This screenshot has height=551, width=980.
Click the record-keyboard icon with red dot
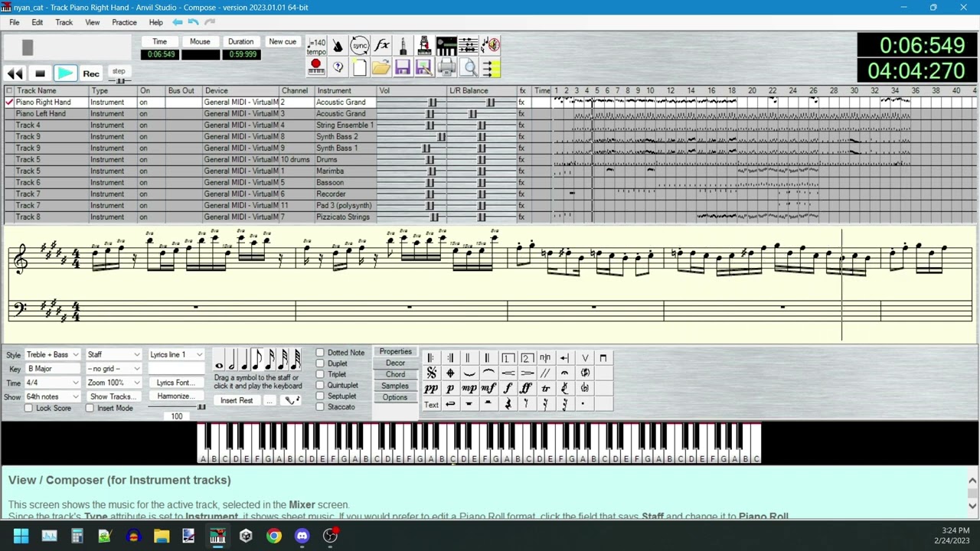pyautogui.click(x=316, y=68)
